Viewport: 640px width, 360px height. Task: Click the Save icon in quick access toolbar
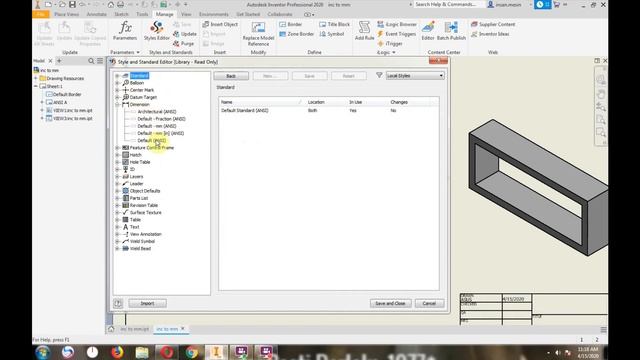(72, 4)
